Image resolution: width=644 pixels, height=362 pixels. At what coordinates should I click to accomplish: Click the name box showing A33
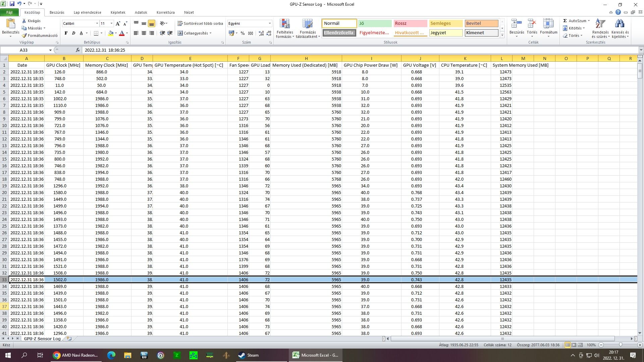pos(24,50)
